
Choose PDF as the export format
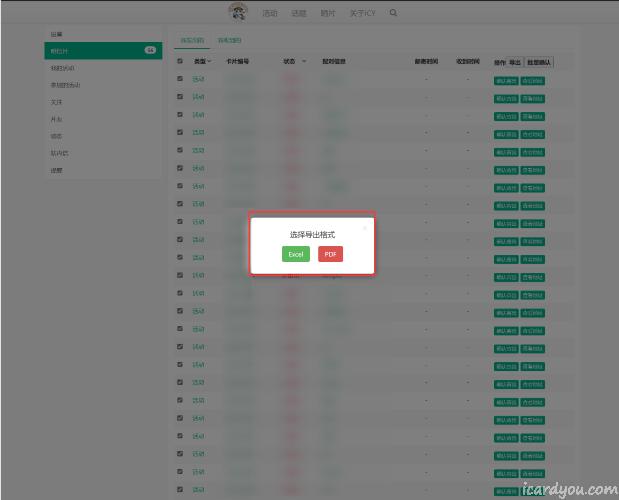[x=330, y=254]
